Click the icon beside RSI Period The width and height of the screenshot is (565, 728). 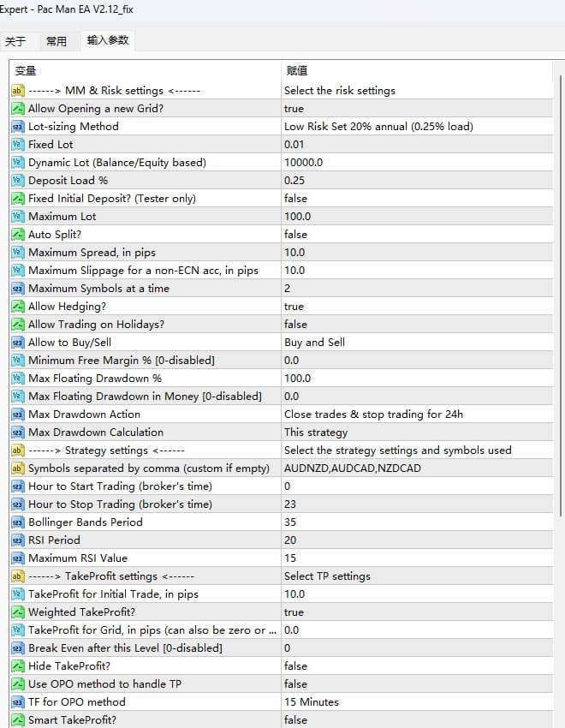click(18, 540)
